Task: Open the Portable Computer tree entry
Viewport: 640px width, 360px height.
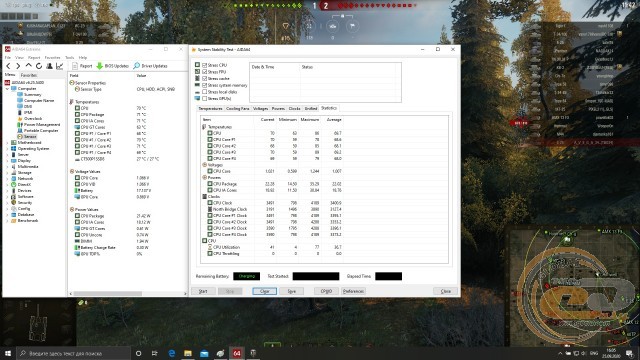Action: pos(38,131)
